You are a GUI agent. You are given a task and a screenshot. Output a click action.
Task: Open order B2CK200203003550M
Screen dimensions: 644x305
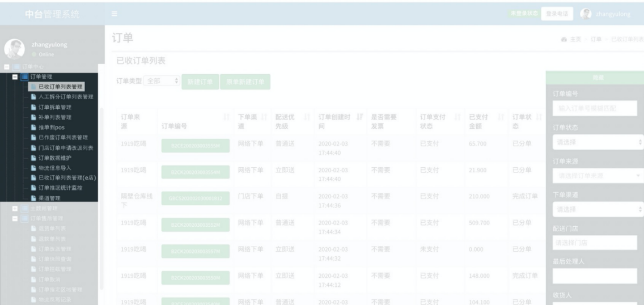coord(196,278)
